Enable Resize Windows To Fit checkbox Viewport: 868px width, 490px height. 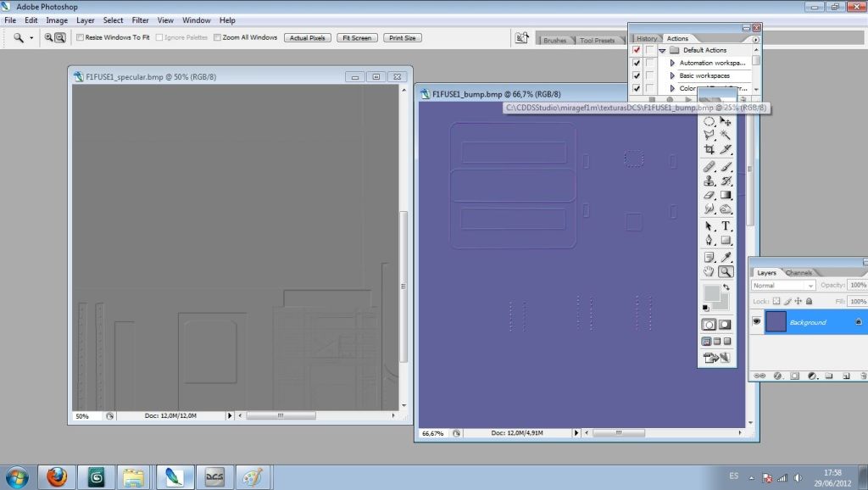click(x=81, y=38)
